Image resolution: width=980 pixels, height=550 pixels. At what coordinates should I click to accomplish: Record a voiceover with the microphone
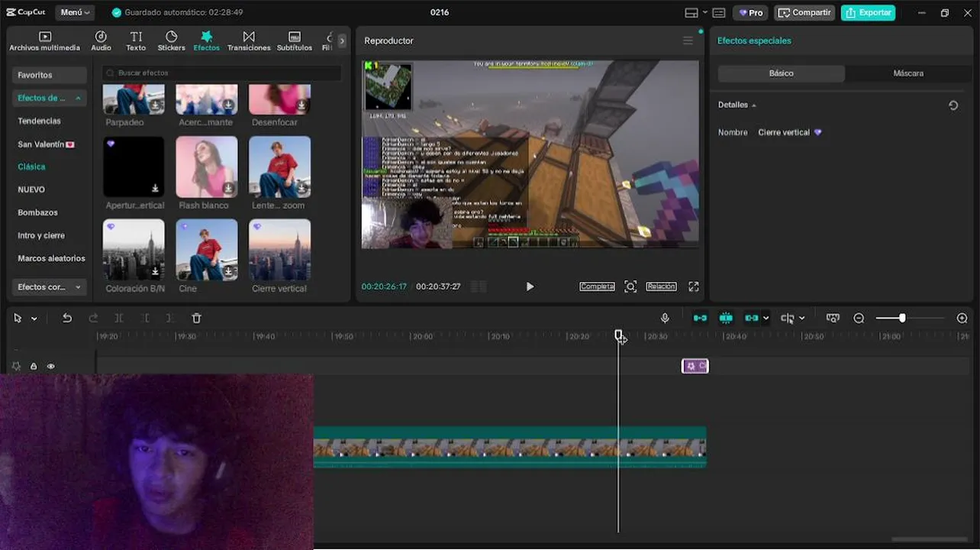(665, 318)
